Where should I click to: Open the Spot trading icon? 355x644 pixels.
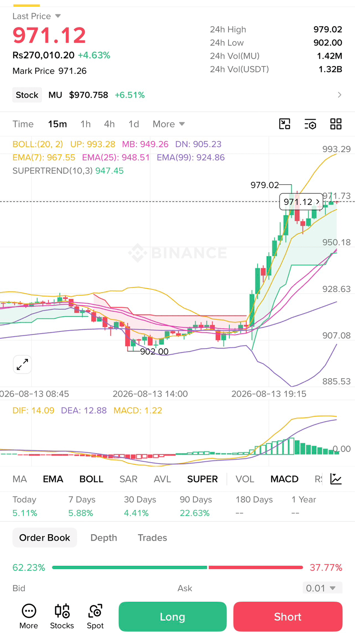coord(95,617)
